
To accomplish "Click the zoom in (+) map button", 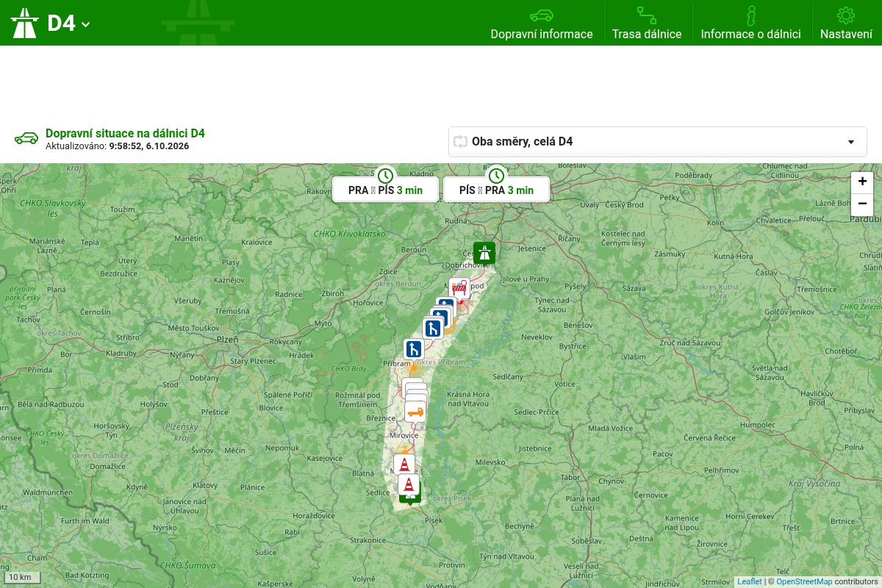I will pyautogui.click(x=862, y=182).
